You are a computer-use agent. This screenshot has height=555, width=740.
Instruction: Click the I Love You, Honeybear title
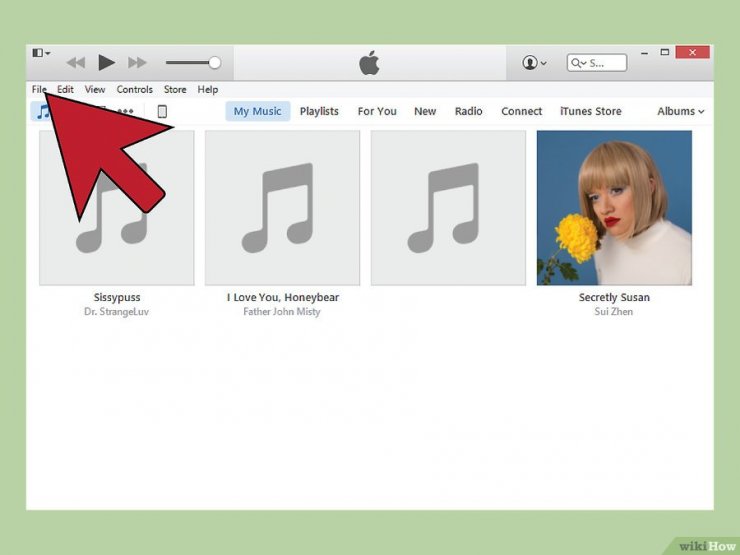pyautogui.click(x=283, y=297)
